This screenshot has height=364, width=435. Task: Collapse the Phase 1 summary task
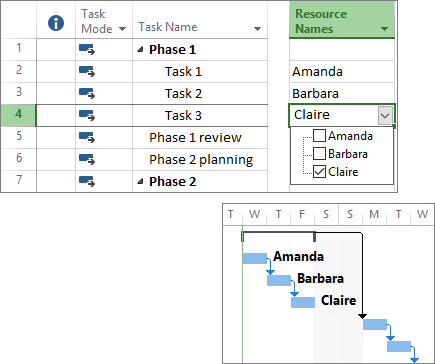[x=140, y=50]
